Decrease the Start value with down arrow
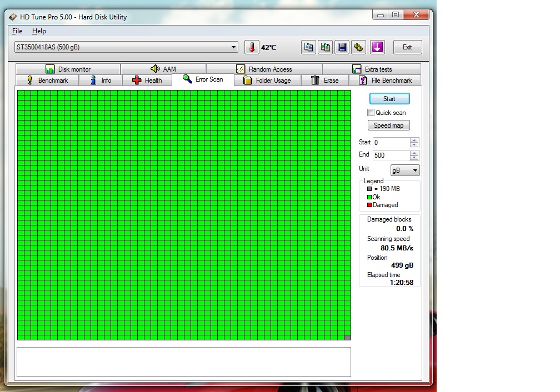 pyautogui.click(x=414, y=145)
